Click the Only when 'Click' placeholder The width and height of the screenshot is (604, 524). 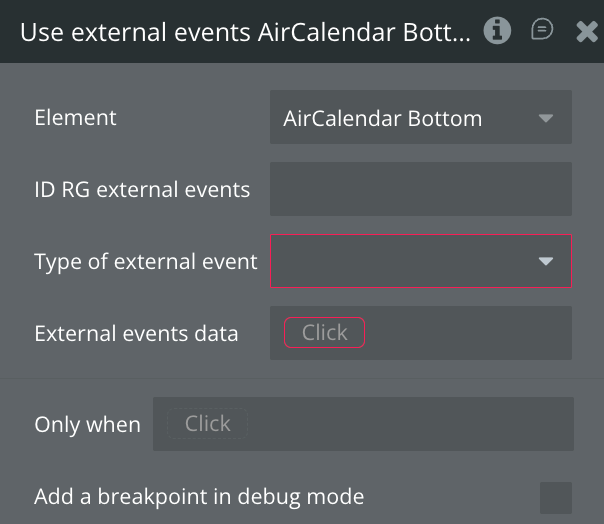(x=207, y=424)
